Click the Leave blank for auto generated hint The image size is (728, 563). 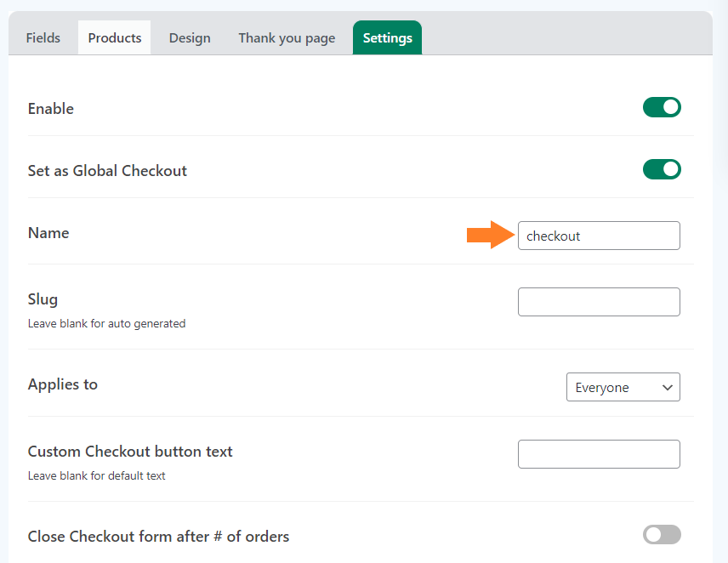click(107, 323)
